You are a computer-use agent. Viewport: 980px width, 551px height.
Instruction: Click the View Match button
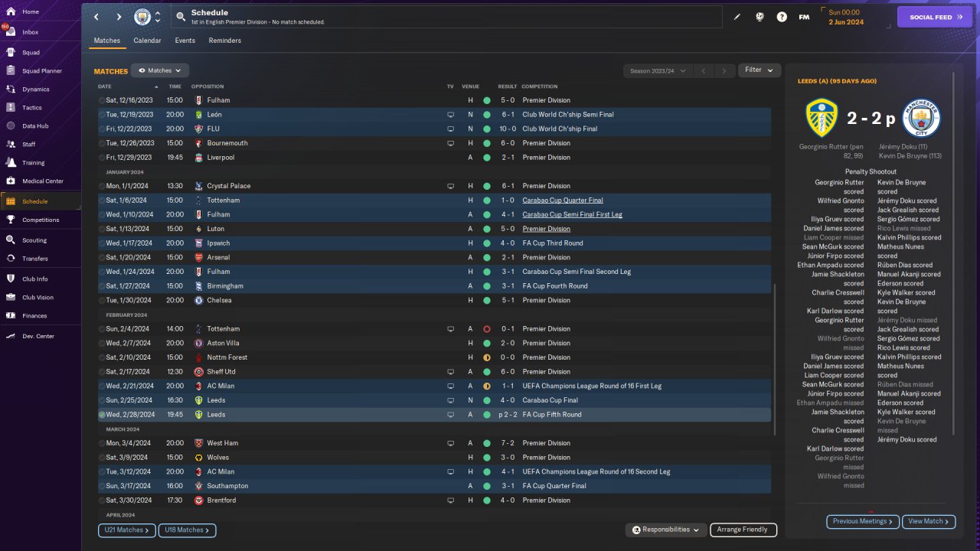[x=929, y=521]
